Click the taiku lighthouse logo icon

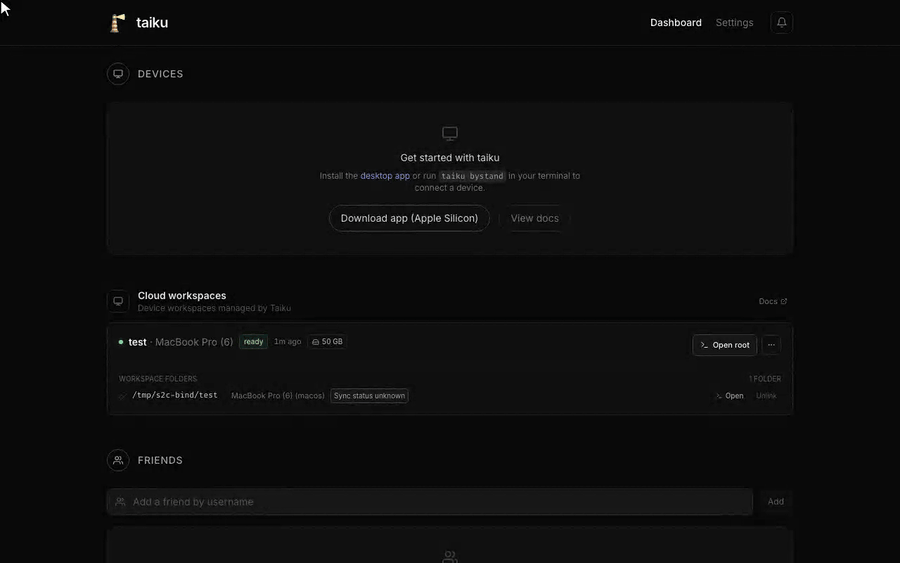coord(118,23)
